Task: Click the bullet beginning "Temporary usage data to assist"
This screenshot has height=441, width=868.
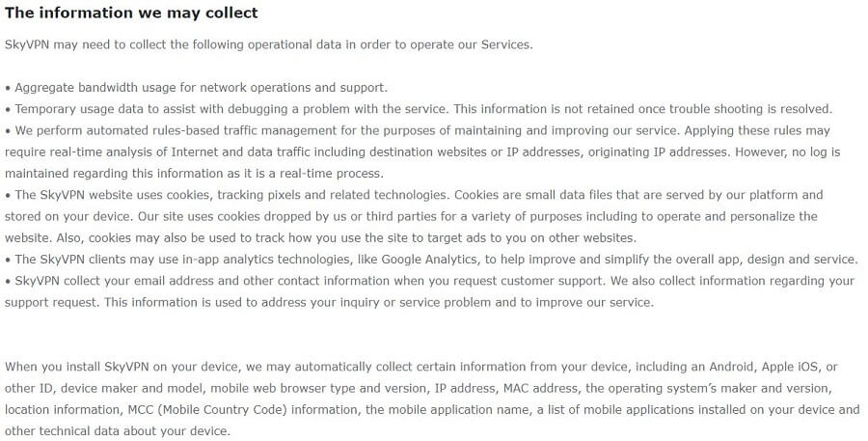Action: coord(419,109)
